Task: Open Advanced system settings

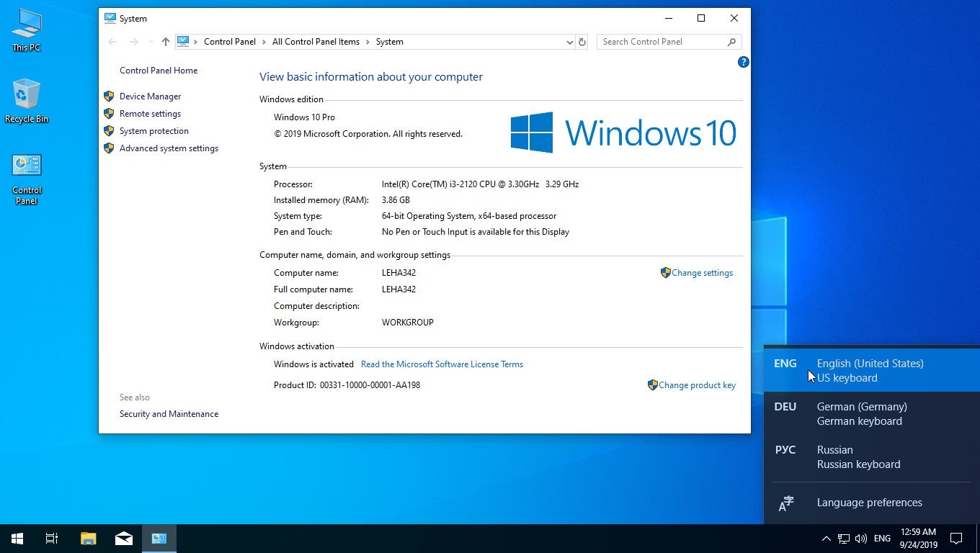Action: [x=169, y=148]
